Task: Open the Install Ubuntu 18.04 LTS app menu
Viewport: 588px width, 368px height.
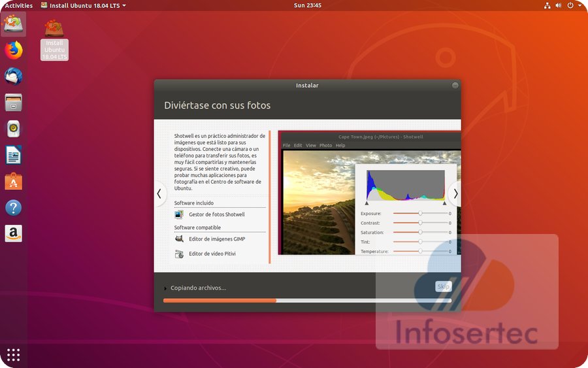Action: pyautogui.click(x=83, y=5)
